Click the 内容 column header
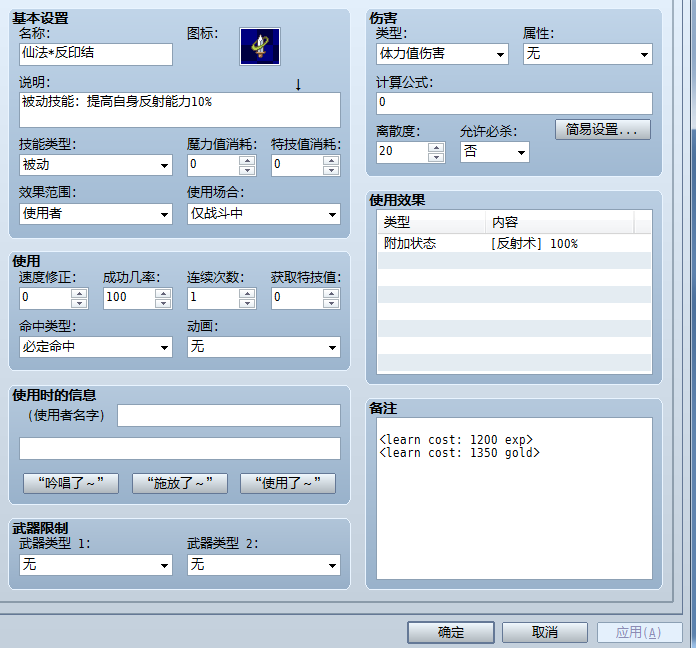The image size is (696, 648). pyautogui.click(x=559, y=222)
